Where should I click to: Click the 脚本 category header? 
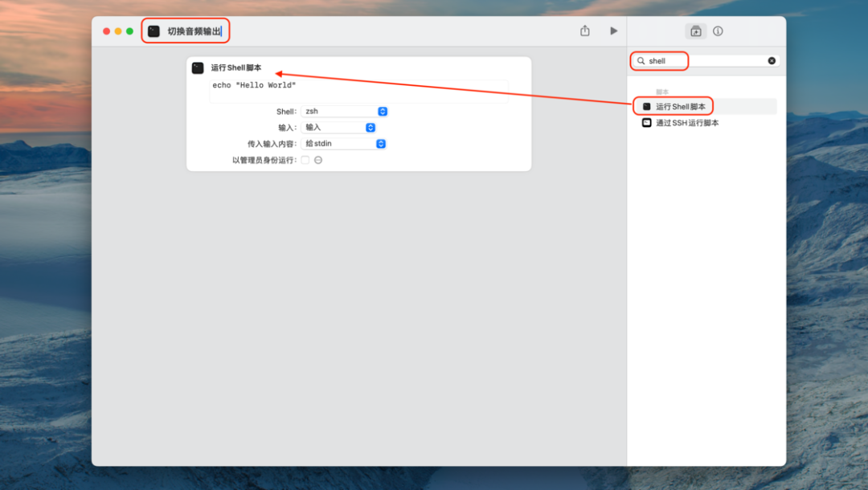662,92
